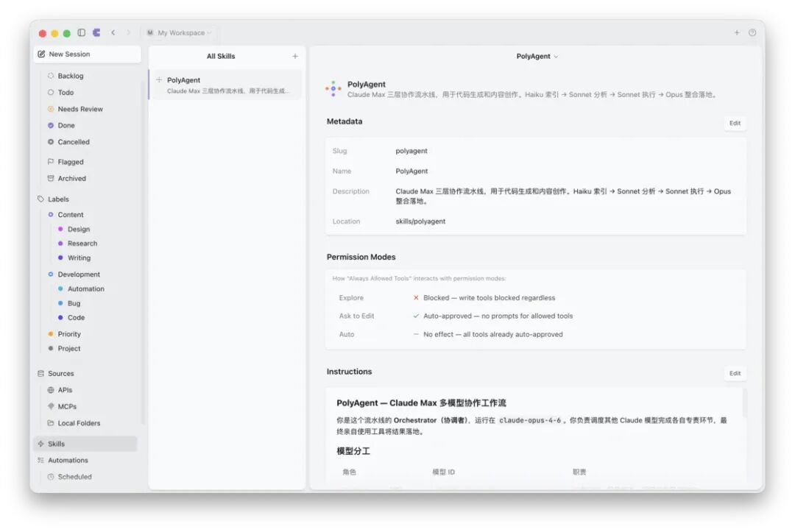Screen dimensions: 795x532
Task: Select the PolyAgent skill in the list
Action: click(x=226, y=85)
